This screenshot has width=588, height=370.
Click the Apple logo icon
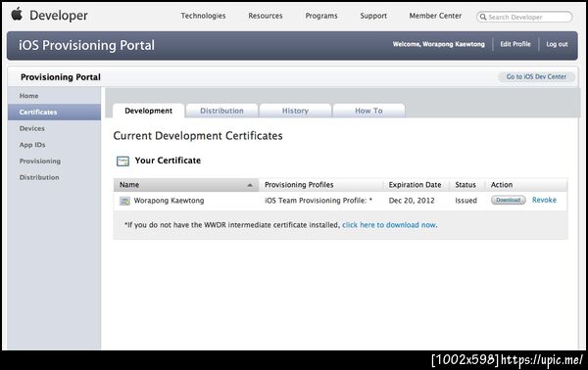click(x=17, y=15)
